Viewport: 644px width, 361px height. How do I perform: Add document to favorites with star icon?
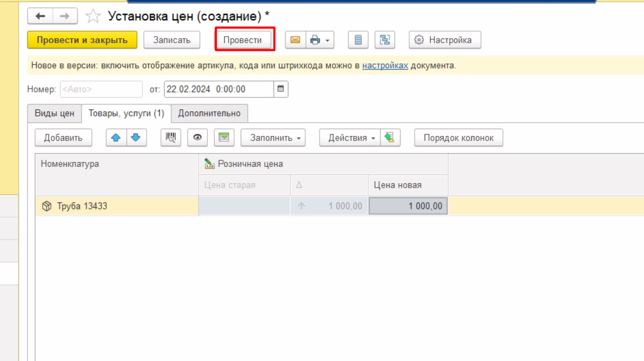[93, 17]
